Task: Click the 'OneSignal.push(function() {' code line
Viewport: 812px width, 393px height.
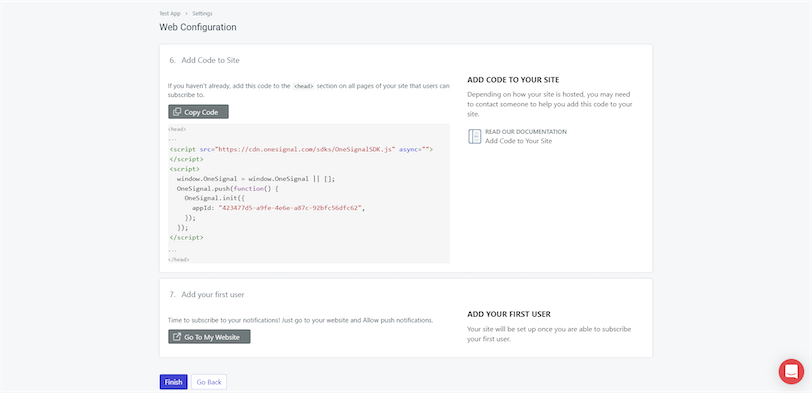Action: pyautogui.click(x=228, y=188)
